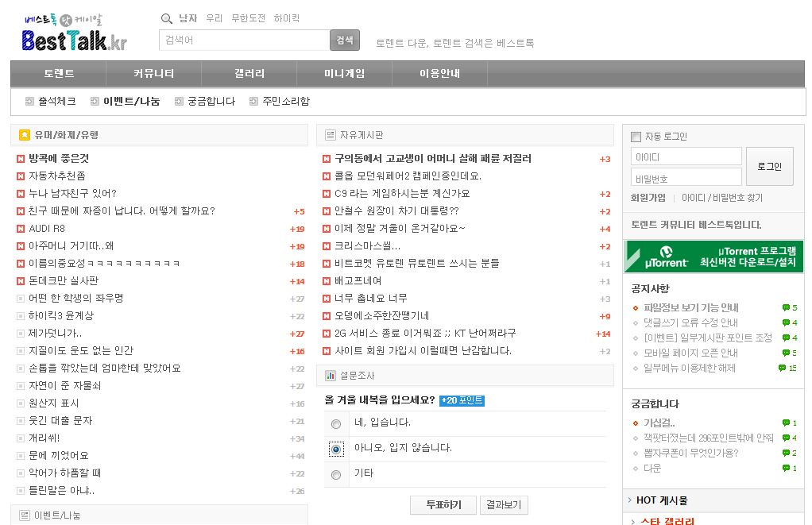Click the 로그인 button

[x=769, y=166]
